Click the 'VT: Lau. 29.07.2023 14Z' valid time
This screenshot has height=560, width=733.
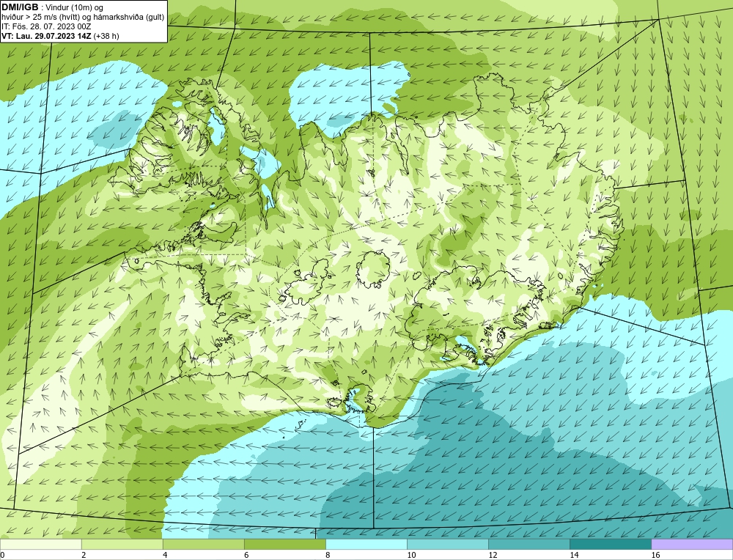click(47, 36)
